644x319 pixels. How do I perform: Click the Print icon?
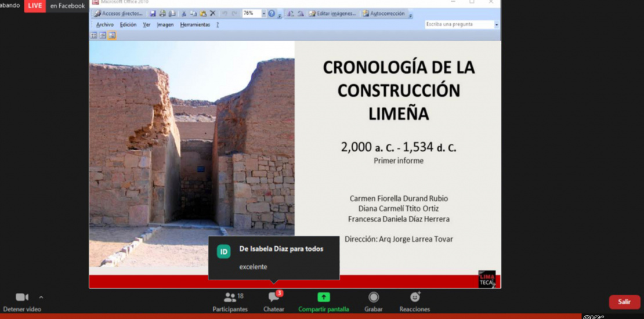(x=162, y=13)
